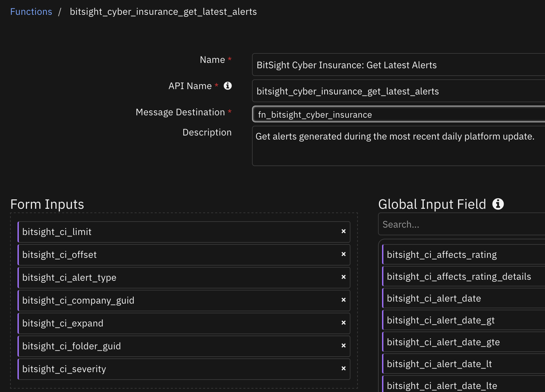
Task: Edit the API Name input field
Action: coord(399,91)
